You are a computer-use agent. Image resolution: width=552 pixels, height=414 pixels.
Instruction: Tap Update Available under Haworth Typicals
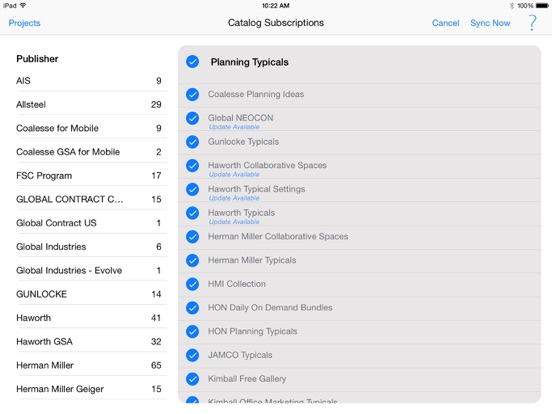tap(234, 222)
